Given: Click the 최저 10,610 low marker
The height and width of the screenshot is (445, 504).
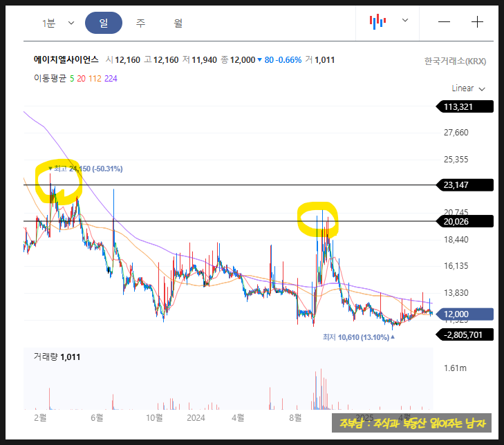Looking at the screenshot, I should coord(359,337).
